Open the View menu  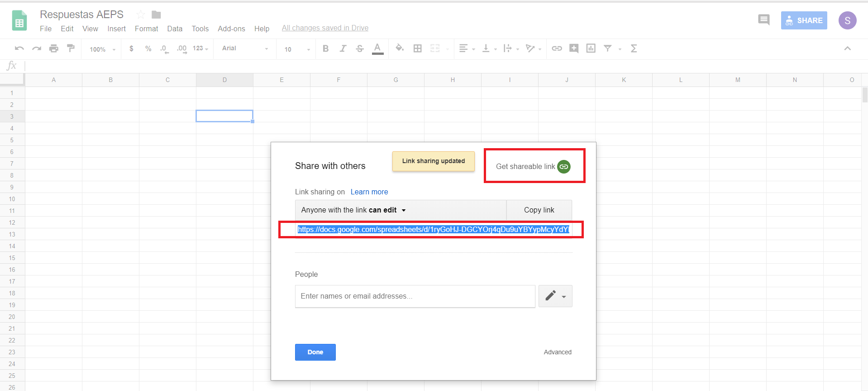point(90,29)
